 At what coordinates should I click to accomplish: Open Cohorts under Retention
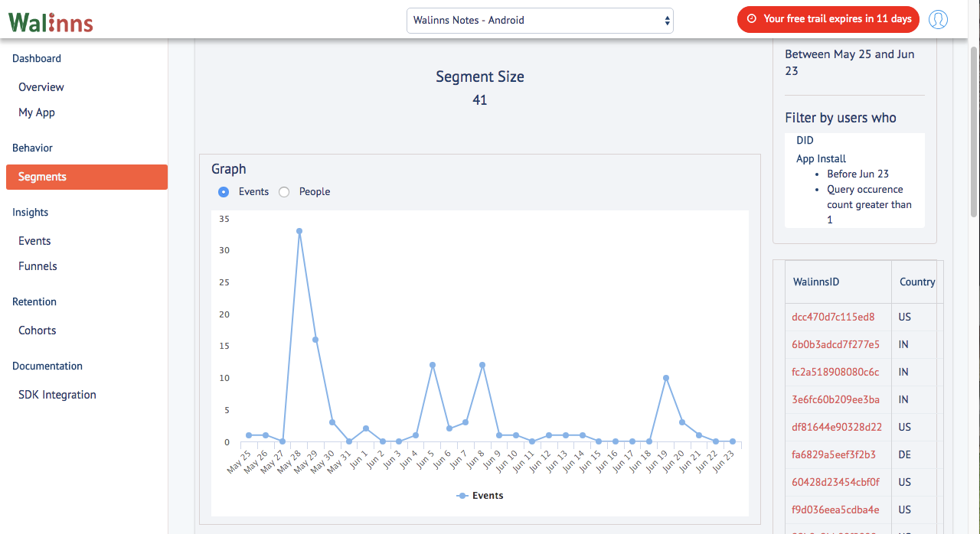pyautogui.click(x=38, y=330)
